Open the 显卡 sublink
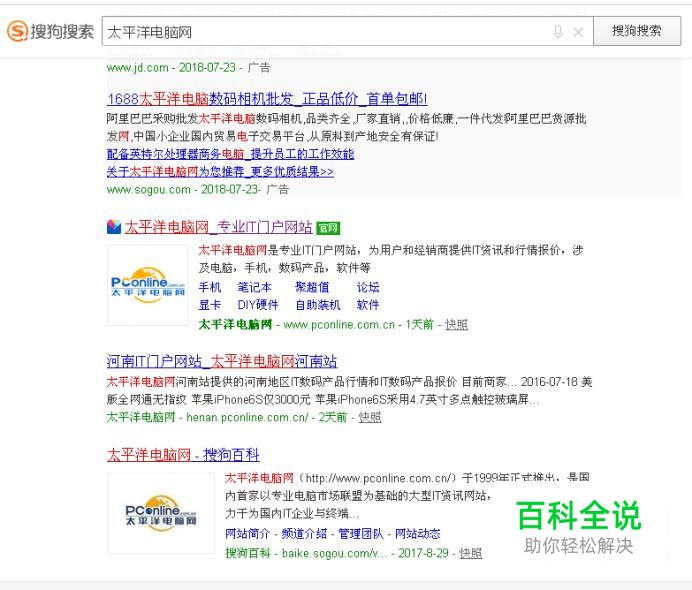Image resolution: width=692 pixels, height=590 pixels. 210,305
